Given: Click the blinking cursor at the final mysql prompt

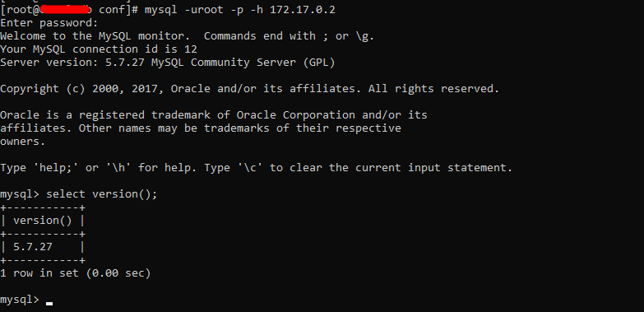Looking at the screenshot, I should (x=49, y=304).
